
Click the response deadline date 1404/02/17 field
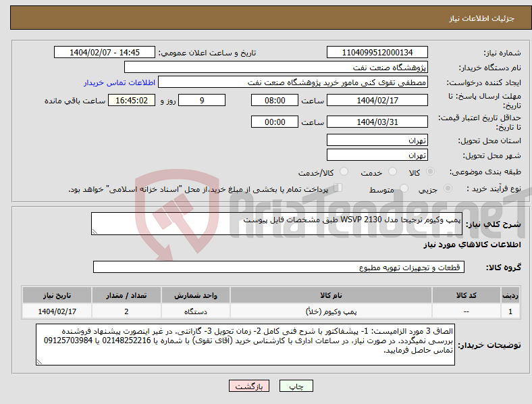click(x=377, y=100)
